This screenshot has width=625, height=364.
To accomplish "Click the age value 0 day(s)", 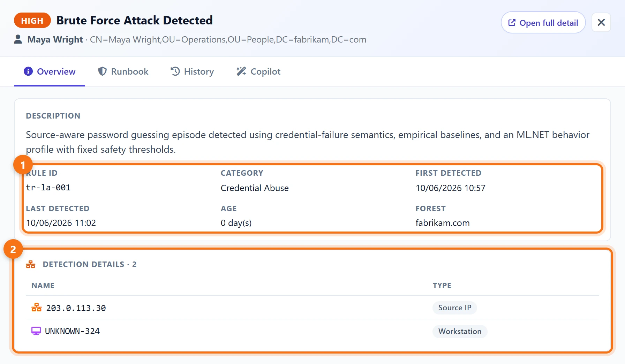I will pyautogui.click(x=236, y=223).
